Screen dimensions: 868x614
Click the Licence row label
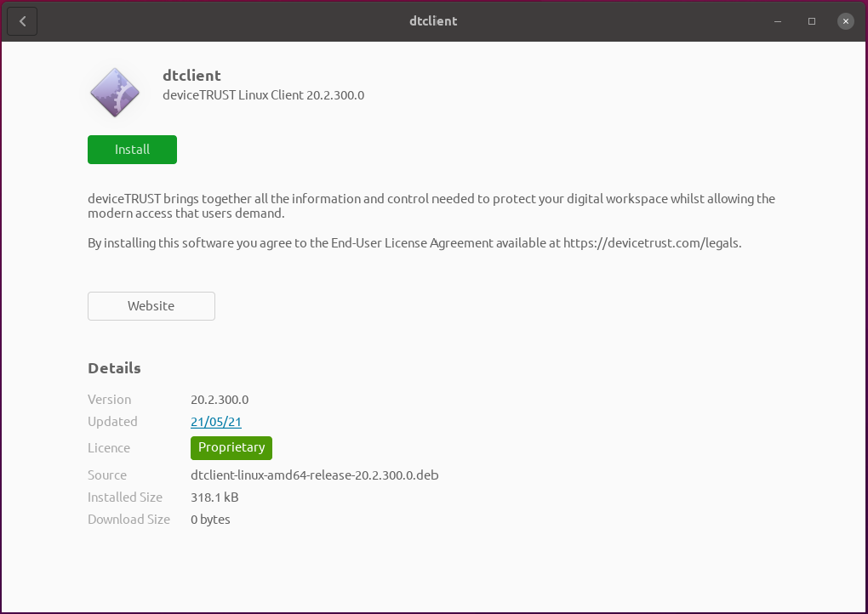[x=109, y=447]
